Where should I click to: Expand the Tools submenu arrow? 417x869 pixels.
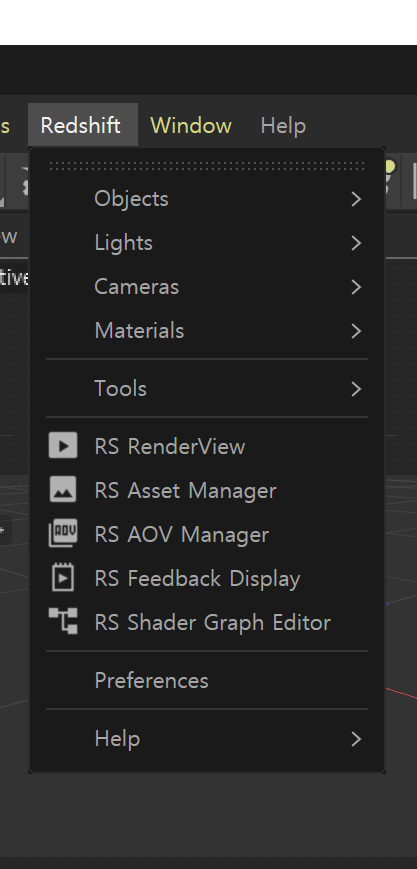357,389
